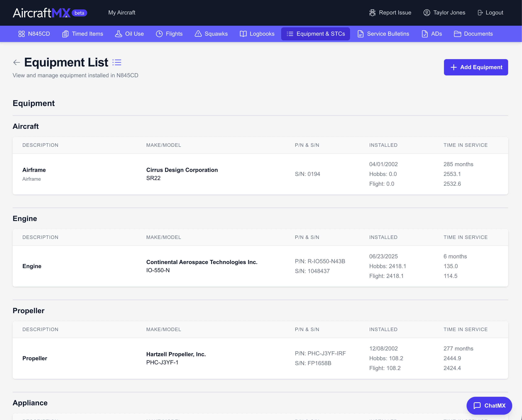Image resolution: width=522 pixels, height=420 pixels.
Task: Click the back arrow beside Equipment List
Action: (x=16, y=62)
